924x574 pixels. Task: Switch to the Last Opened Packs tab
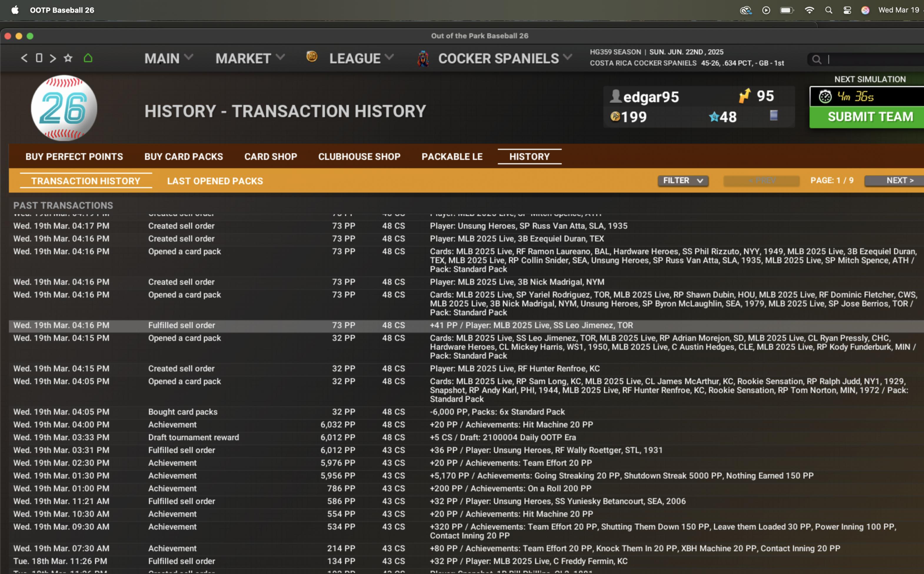pyautogui.click(x=215, y=181)
